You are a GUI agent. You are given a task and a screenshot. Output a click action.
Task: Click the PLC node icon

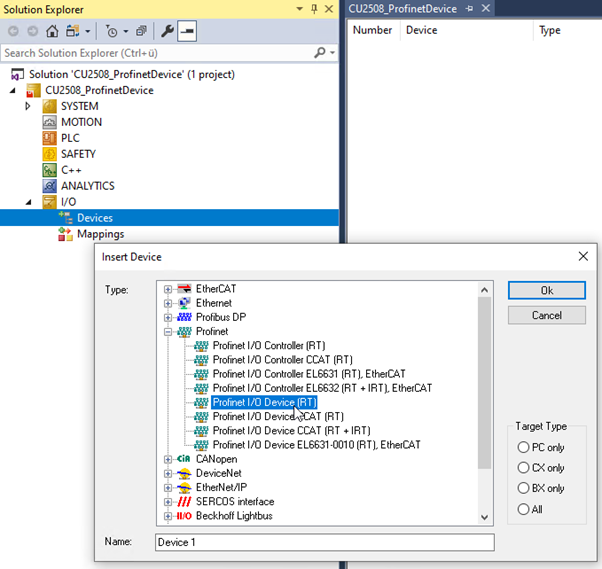click(x=50, y=138)
